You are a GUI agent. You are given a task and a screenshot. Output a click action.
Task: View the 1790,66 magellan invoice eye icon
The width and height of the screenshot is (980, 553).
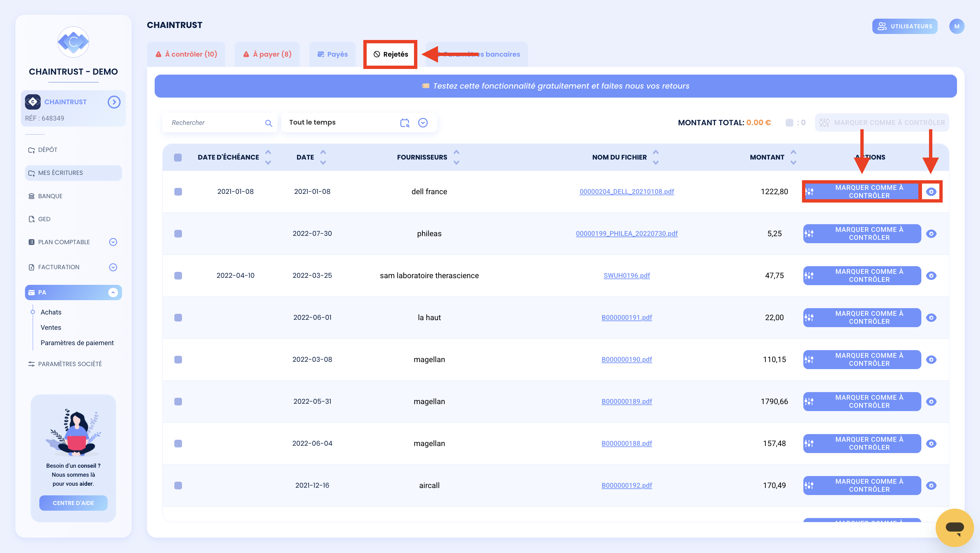[931, 401]
